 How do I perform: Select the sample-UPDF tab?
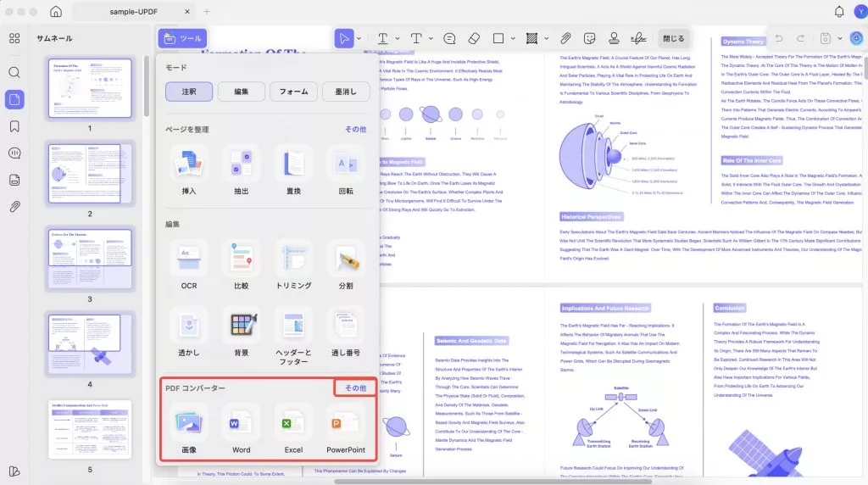(x=133, y=12)
